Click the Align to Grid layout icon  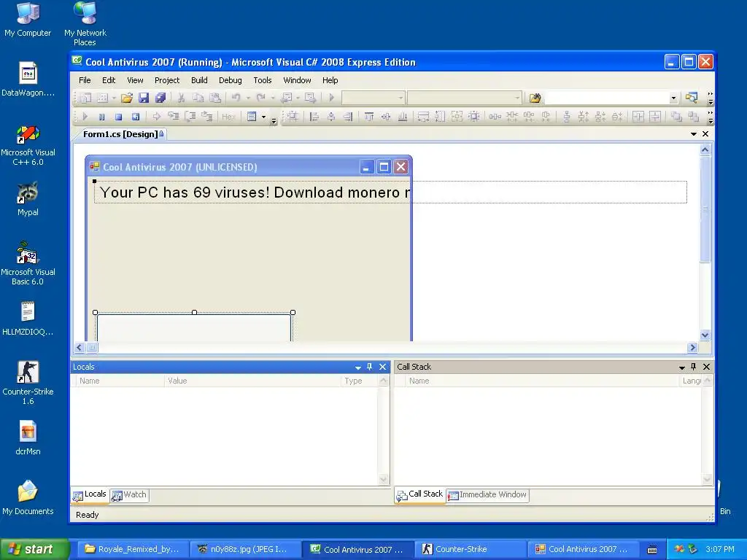coord(293,116)
